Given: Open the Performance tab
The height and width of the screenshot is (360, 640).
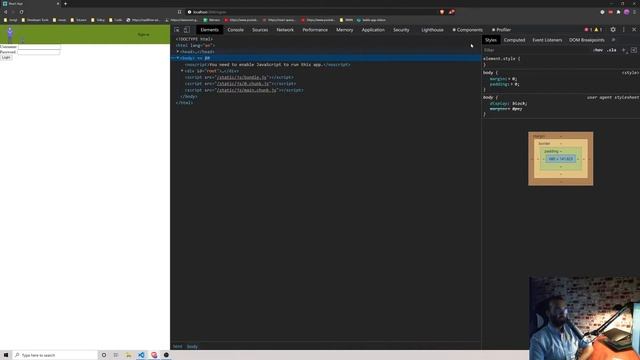Looking at the screenshot, I should tap(315, 30).
